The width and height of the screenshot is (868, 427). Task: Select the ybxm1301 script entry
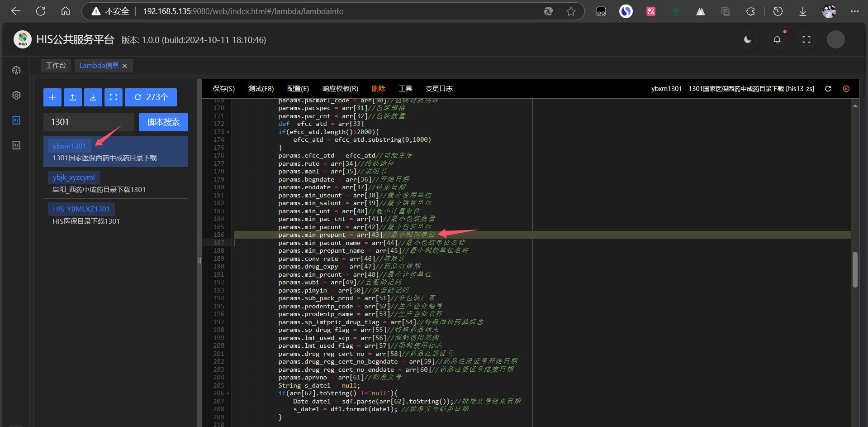click(116, 152)
